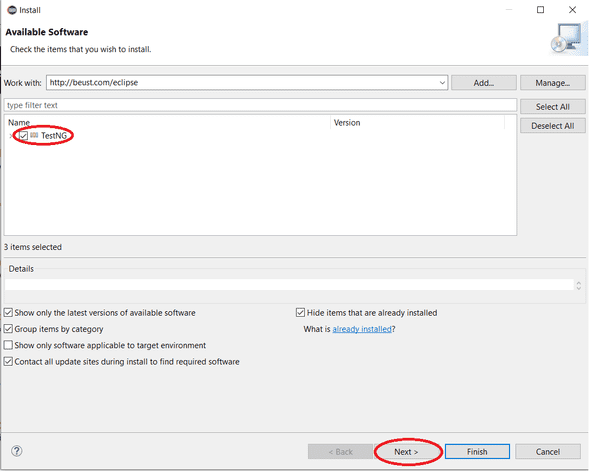Viewport: 590px width, 472px height.
Task: Click the Details text area
Action: pyautogui.click(x=289, y=285)
